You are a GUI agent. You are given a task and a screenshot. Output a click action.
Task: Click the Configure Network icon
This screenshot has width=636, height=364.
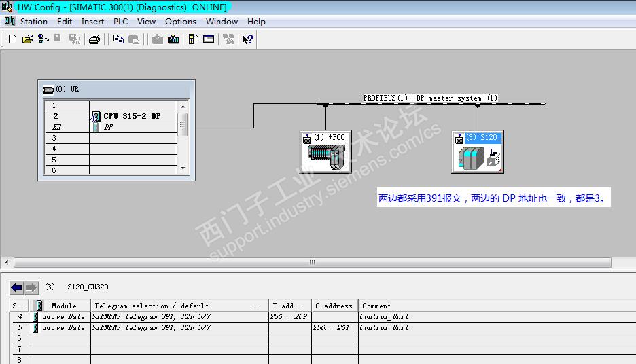pos(228,39)
